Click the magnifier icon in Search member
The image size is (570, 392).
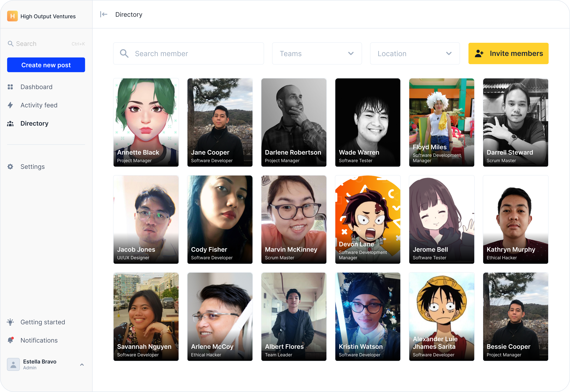pyautogui.click(x=124, y=54)
